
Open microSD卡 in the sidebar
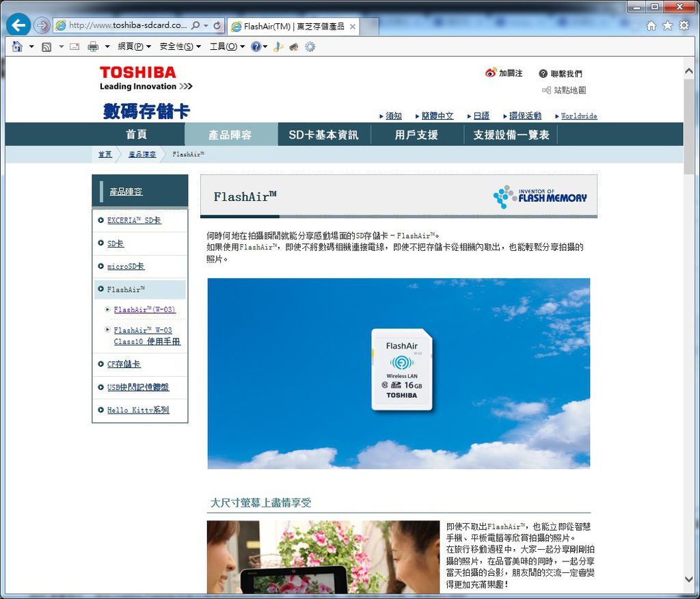(x=126, y=266)
